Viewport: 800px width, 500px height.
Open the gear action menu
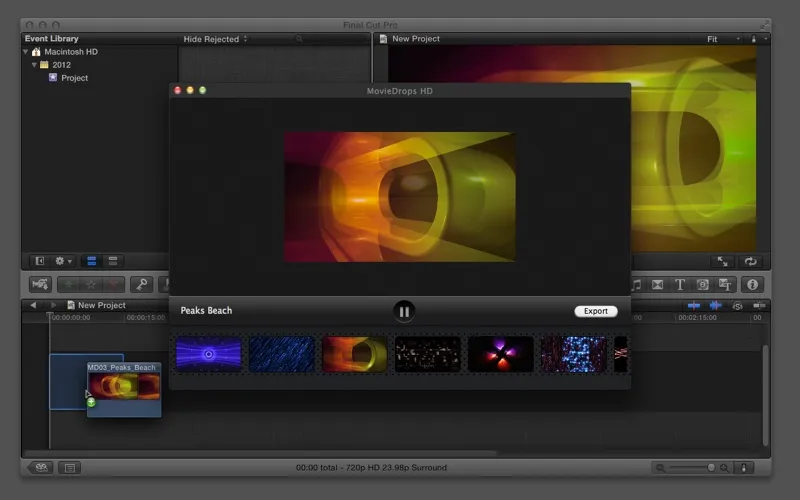pos(63,261)
